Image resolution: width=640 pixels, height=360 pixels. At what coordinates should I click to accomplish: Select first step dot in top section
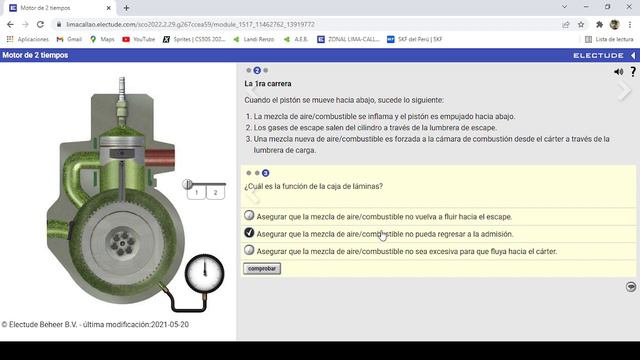[x=249, y=70]
